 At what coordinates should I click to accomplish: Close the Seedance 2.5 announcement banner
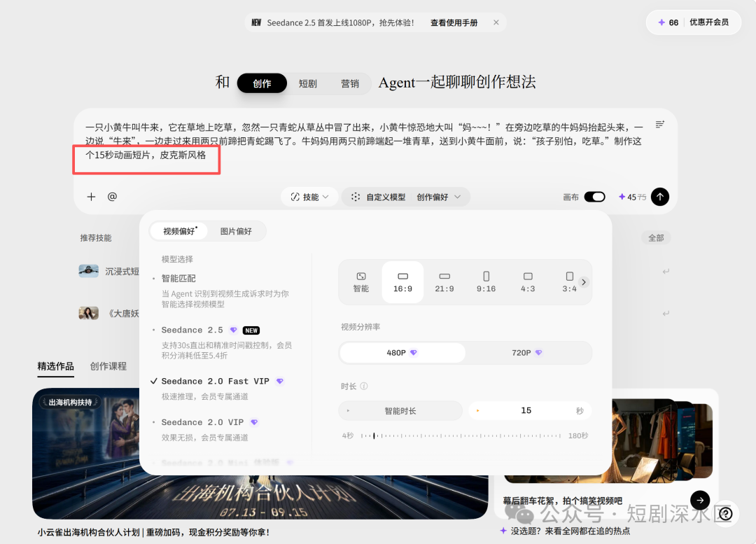(x=496, y=22)
